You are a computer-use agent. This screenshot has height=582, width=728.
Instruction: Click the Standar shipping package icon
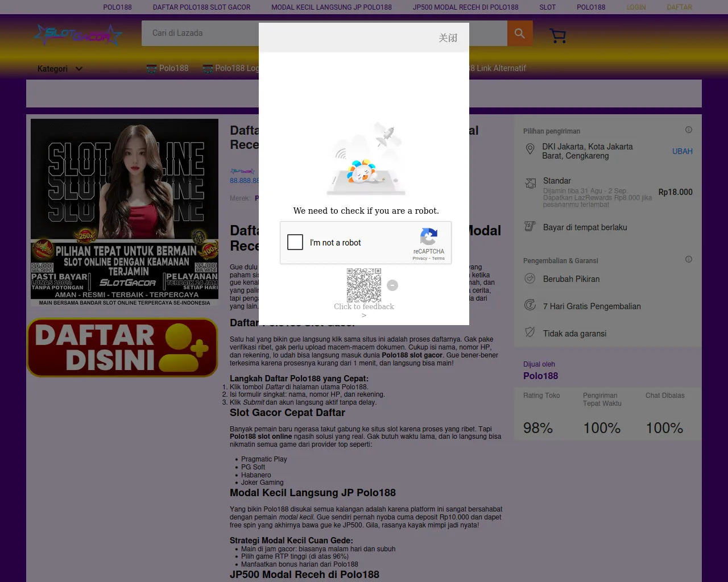coord(531,183)
